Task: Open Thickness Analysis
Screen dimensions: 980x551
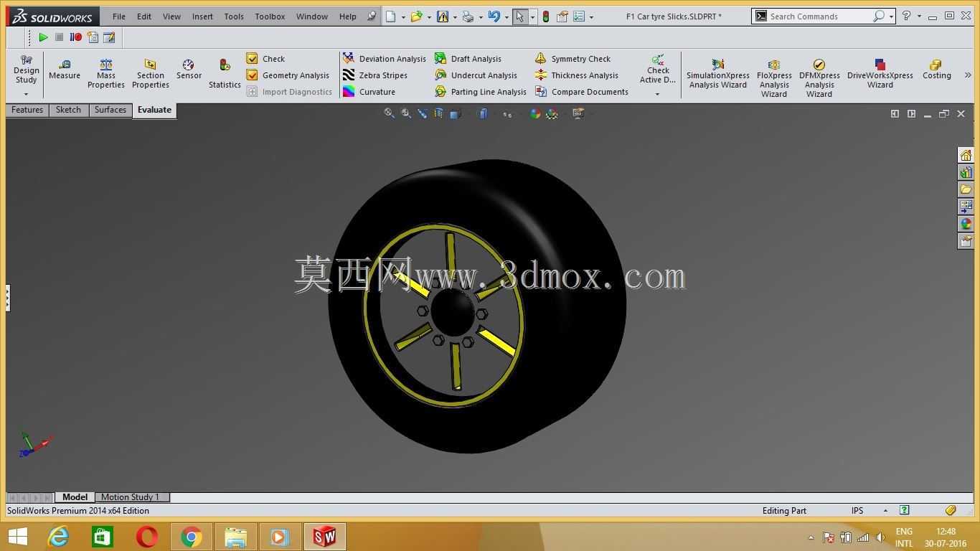Action: click(577, 75)
